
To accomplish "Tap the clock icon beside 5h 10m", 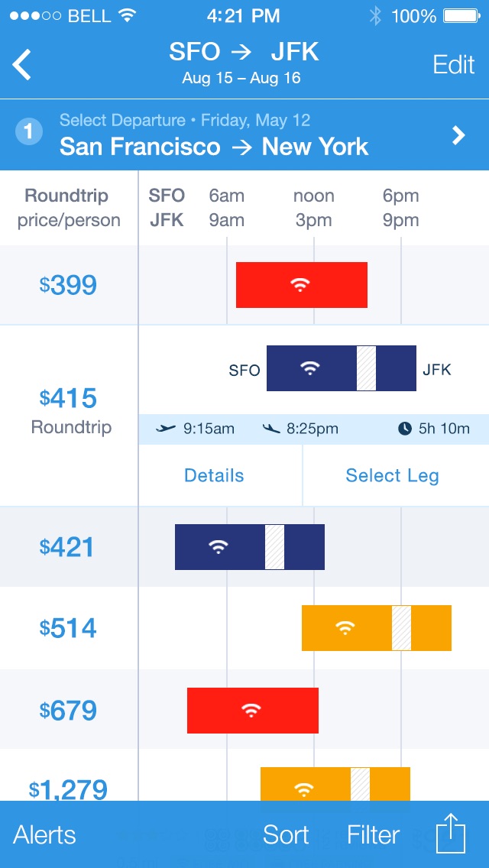I will [x=405, y=429].
